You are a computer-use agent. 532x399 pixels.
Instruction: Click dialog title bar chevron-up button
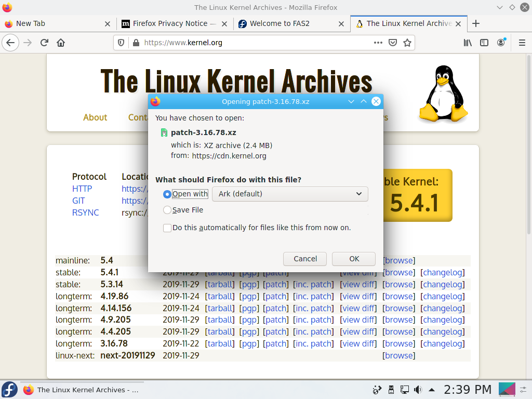pyautogui.click(x=364, y=101)
